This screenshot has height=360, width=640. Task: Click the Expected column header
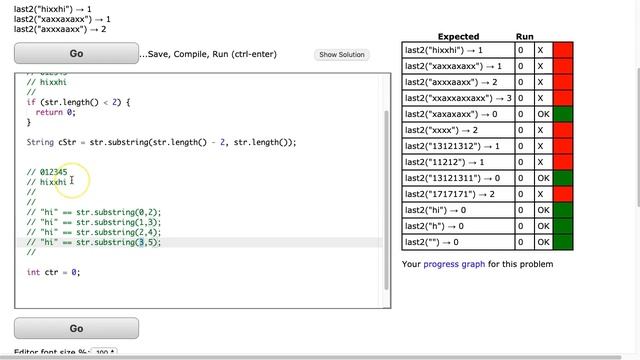[458, 36]
